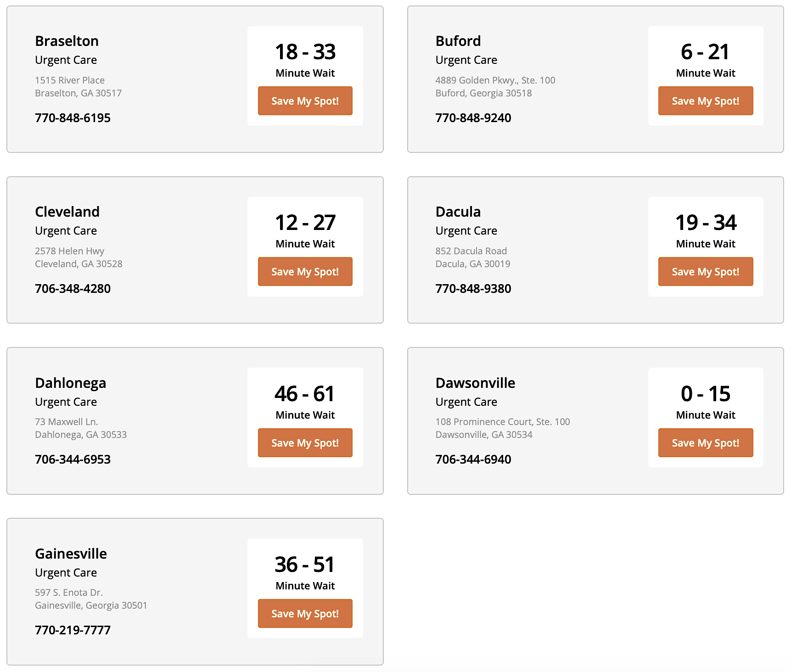Image resolution: width=791 pixels, height=672 pixels.
Task: Click Dacula phone number 770-848-9380
Action: (473, 289)
